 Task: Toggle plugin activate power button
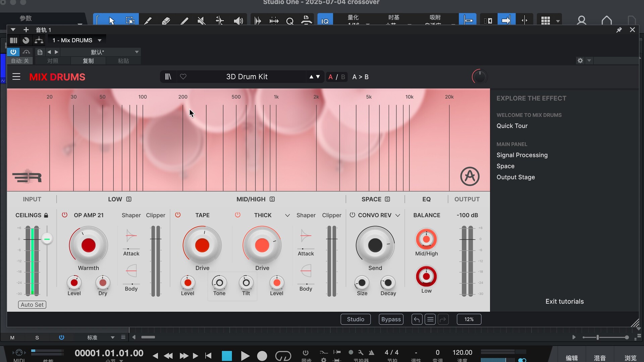[13, 52]
